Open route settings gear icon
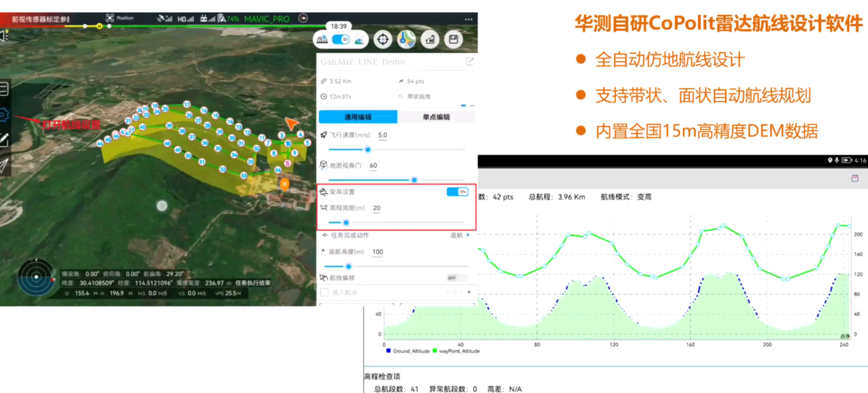The image size is (868, 393). pos(4,115)
